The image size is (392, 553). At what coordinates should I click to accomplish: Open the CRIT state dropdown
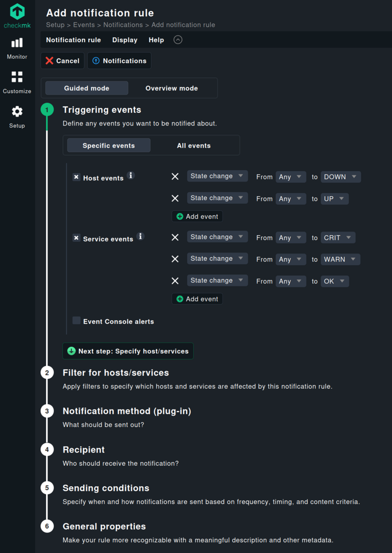(x=338, y=237)
